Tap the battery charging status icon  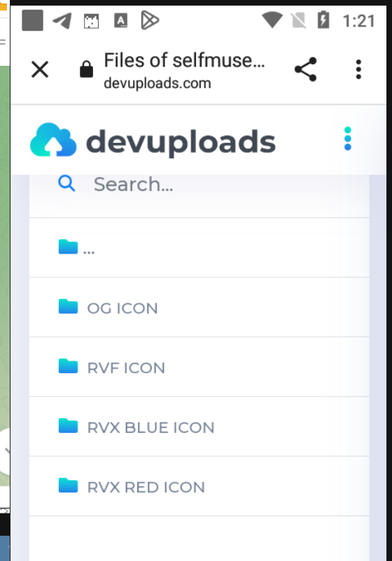[323, 20]
